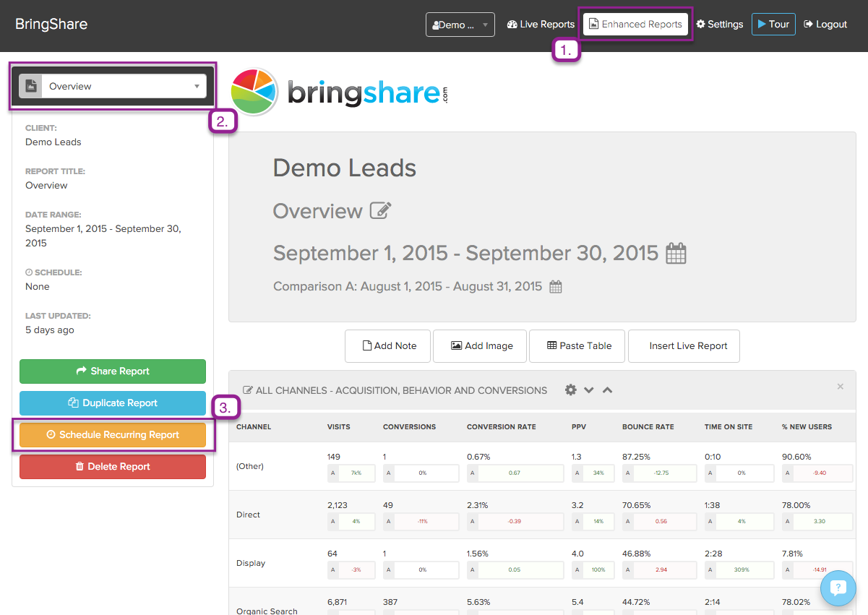The width and height of the screenshot is (868, 615).
Task: Click the Last Updated value 5 days ago
Action: click(x=50, y=330)
